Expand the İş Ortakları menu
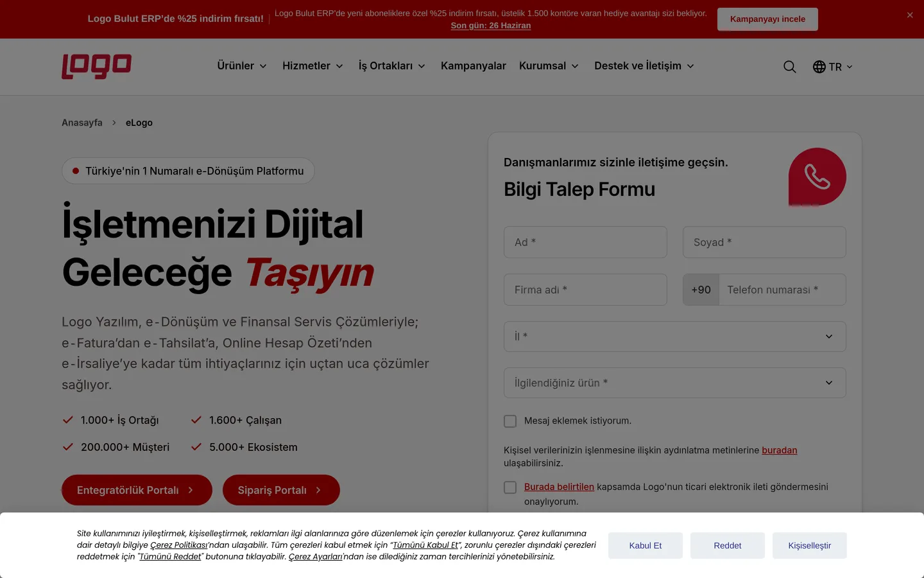924x578 pixels. tap(392, 66)
